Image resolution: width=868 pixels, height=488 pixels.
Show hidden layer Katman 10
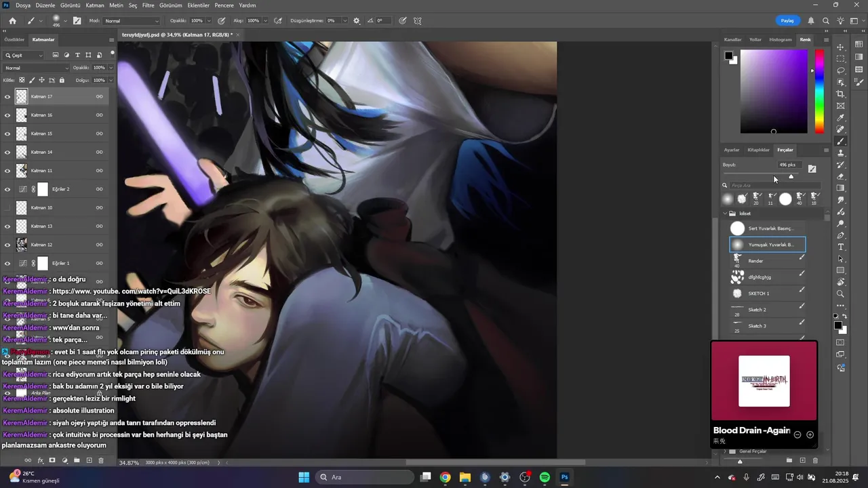pos(7,207)
